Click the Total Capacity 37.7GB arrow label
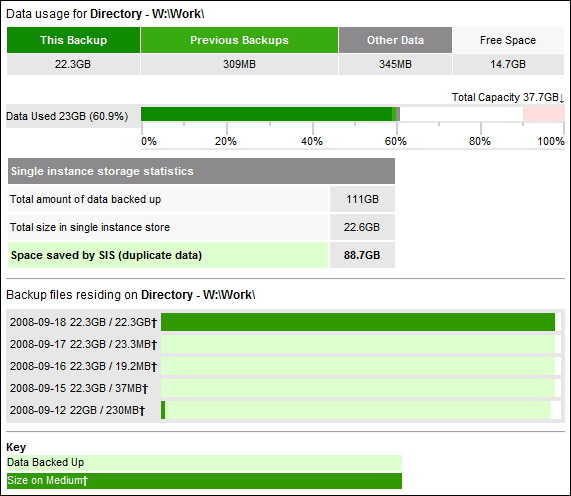This screenshot has width=571, height=496. (508, 97)
